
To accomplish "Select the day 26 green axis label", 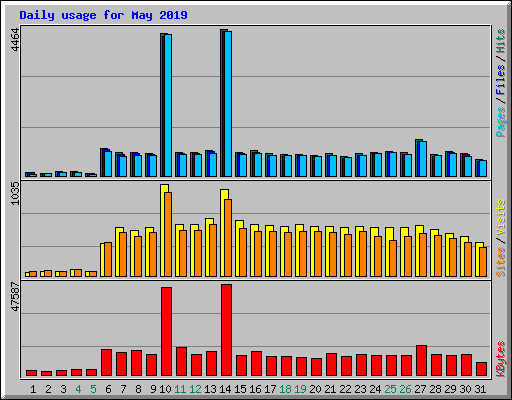I will pyautogui.click(x=405, y=389).
